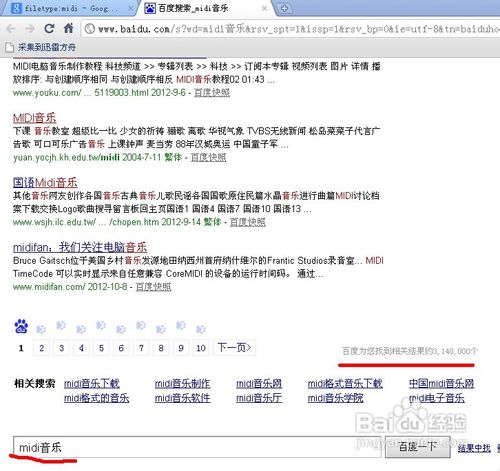Click the bottom search box containing midi音乐
This screenshot has height=471, width=500.
pos(197,447)
